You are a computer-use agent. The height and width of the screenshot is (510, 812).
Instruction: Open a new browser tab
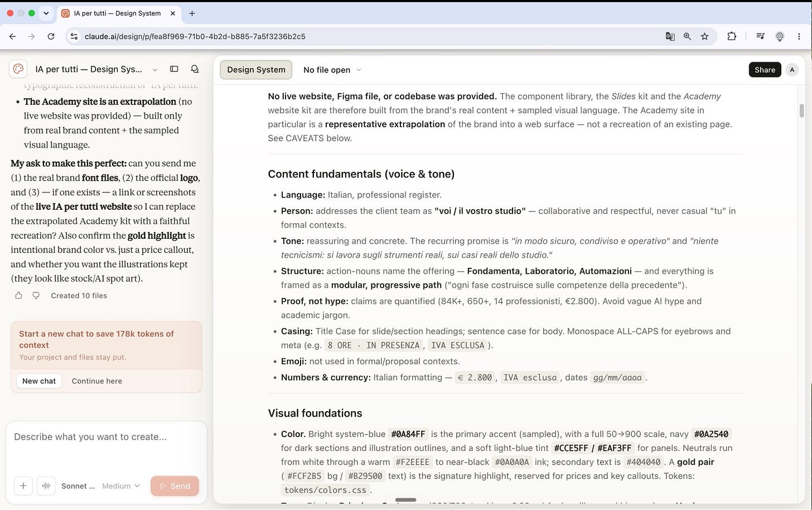(192, 13)
